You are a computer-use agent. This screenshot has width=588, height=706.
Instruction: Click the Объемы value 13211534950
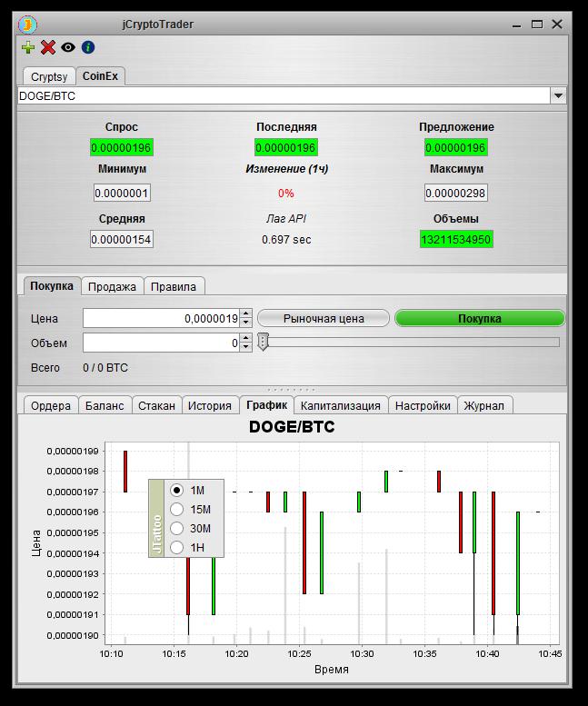(x=456, y=240)
